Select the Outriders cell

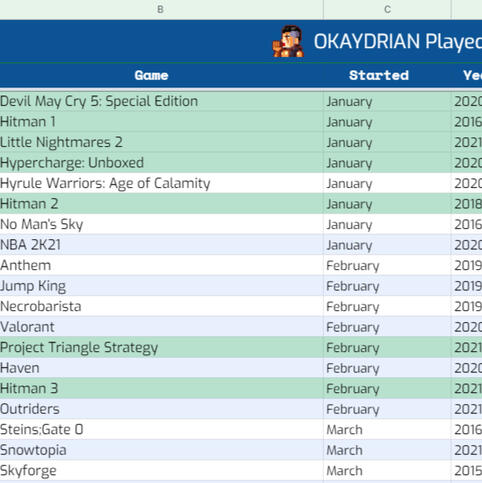161,409
